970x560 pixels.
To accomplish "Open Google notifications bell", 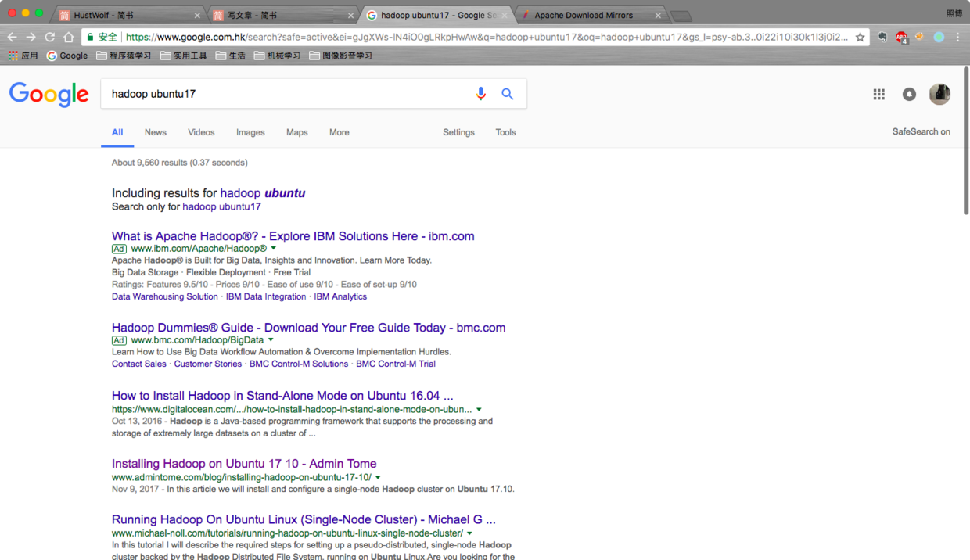I will click(x=909, y=94).
